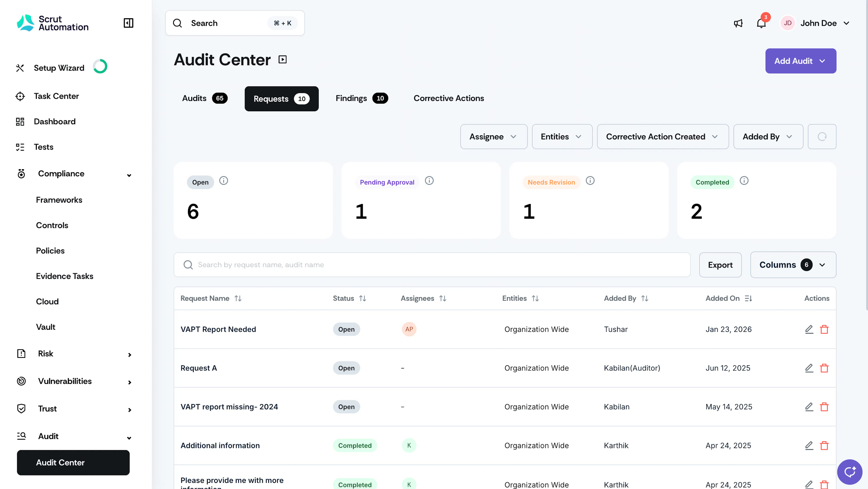Show info for Completed card
Screen dimensions: 868x489
[744, 181]
